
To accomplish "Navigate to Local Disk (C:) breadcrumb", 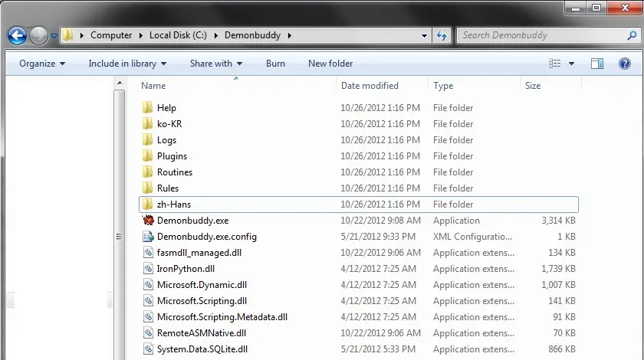I will click(178, 35).
